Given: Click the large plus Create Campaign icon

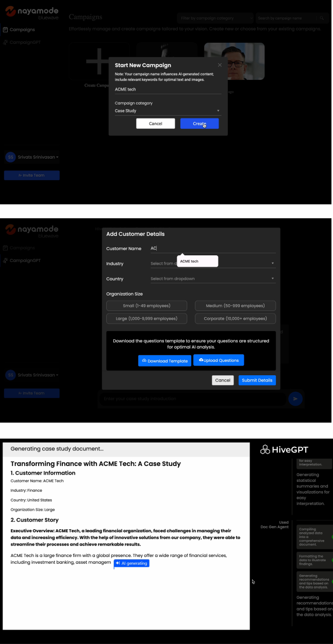Looking at the screenshot, I should click(x=96, y=64).
